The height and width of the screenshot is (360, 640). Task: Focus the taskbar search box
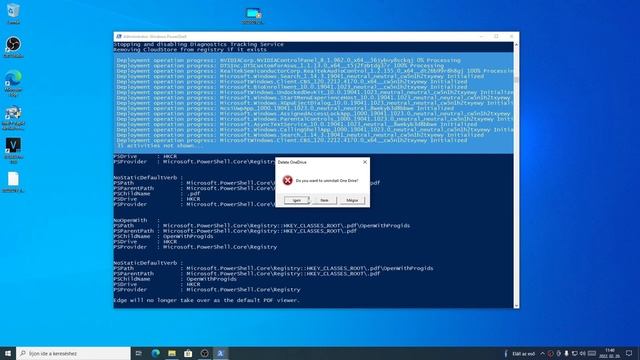[x=73, y=353]
